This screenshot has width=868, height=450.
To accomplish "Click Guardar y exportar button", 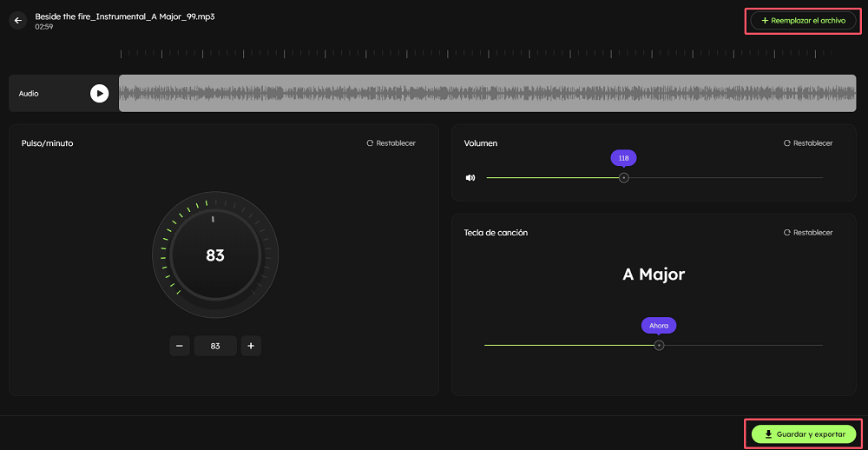I will tap(803, 434).
